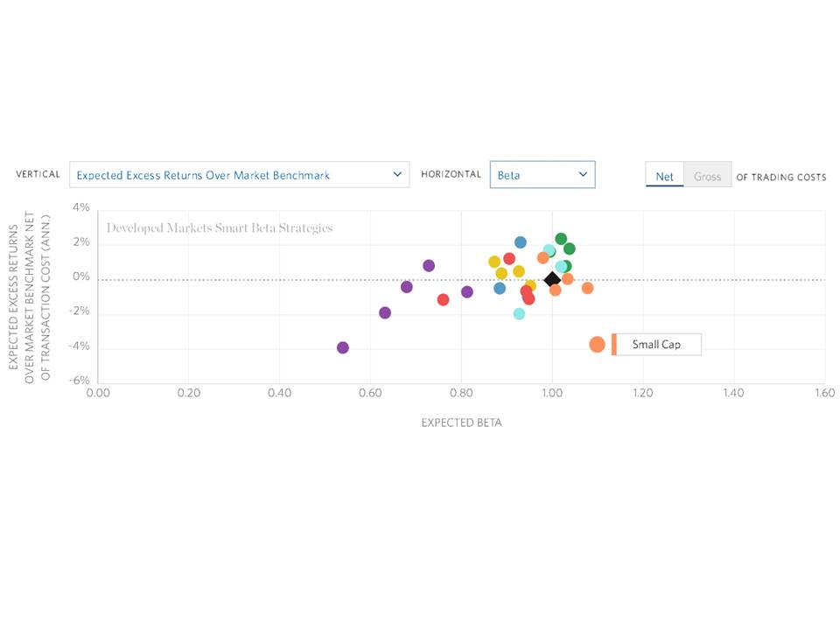The height and width of the screenshot is (630, 840).
Task: Select the highest red data point
Action: click(509, 258)
